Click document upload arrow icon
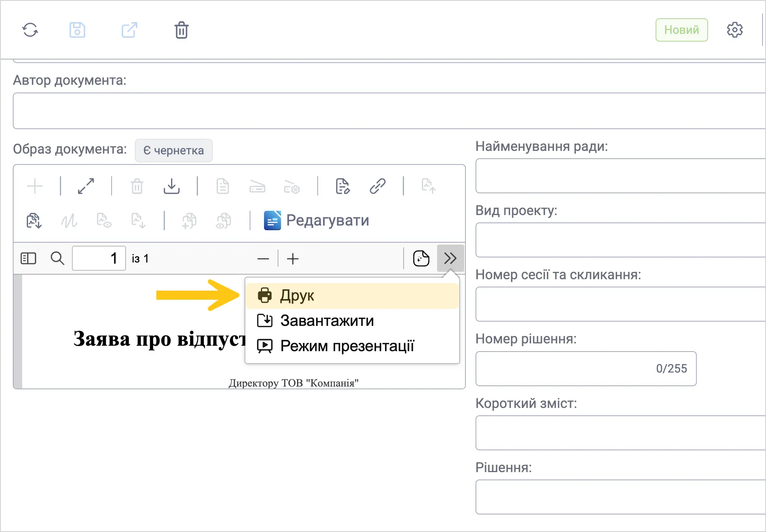Image resolution: width=766 pixels, height=532 pixels. 428,186
